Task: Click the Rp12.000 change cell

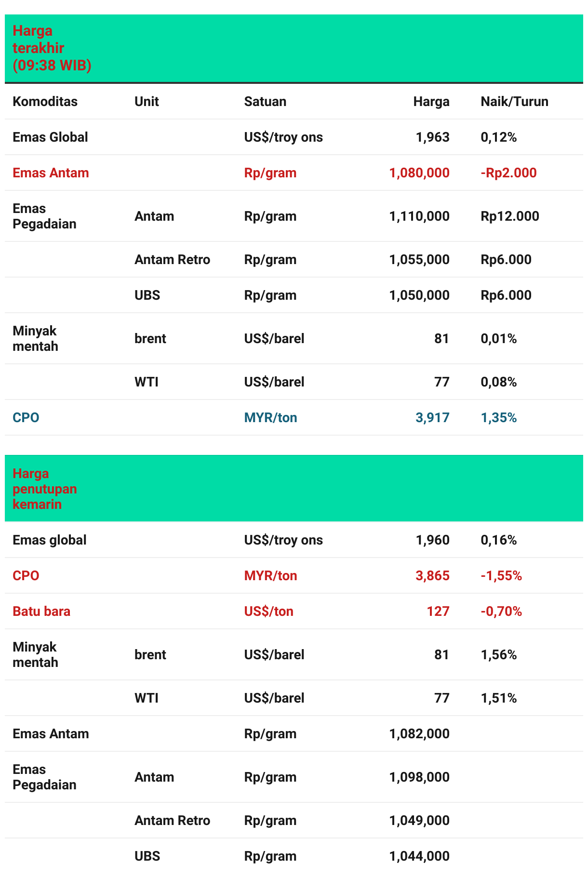Action: pyautogui.click(x=509, y=216)
